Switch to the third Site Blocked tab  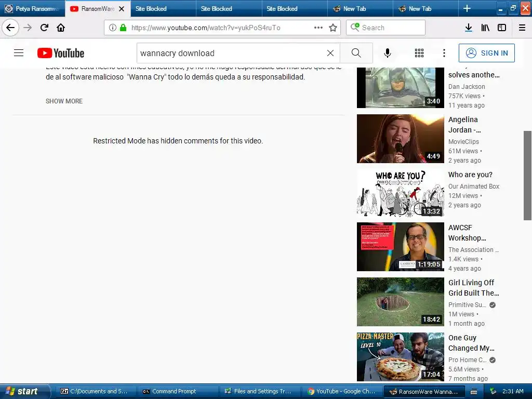pyautogui.click(x=295, y=9)
